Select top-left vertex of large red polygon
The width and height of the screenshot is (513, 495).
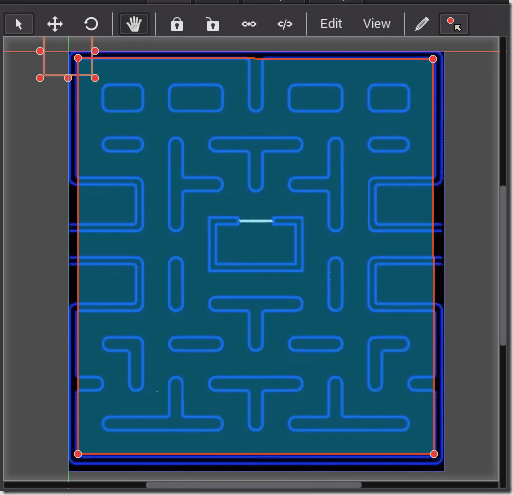click(x=78, y=58)
